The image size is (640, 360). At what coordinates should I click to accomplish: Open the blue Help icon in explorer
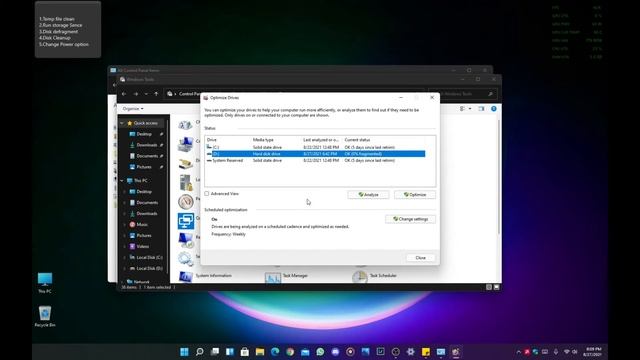(494, 109)
